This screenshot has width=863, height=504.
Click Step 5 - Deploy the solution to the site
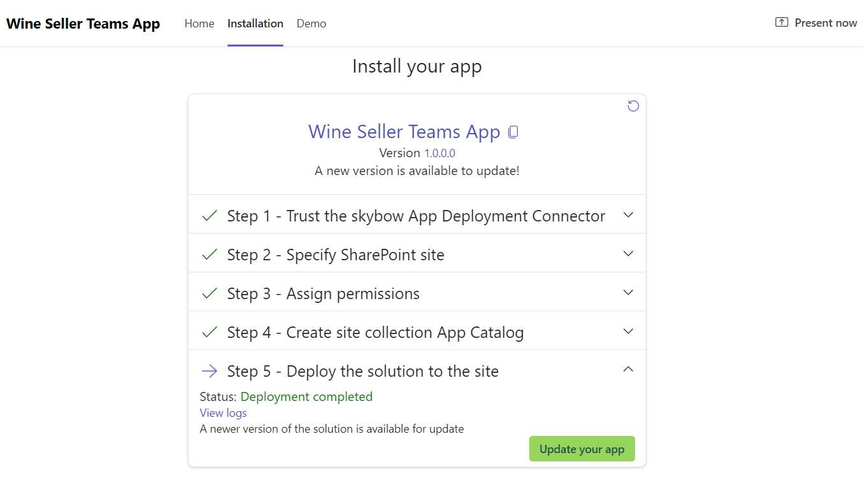click(x=363, y=372)
